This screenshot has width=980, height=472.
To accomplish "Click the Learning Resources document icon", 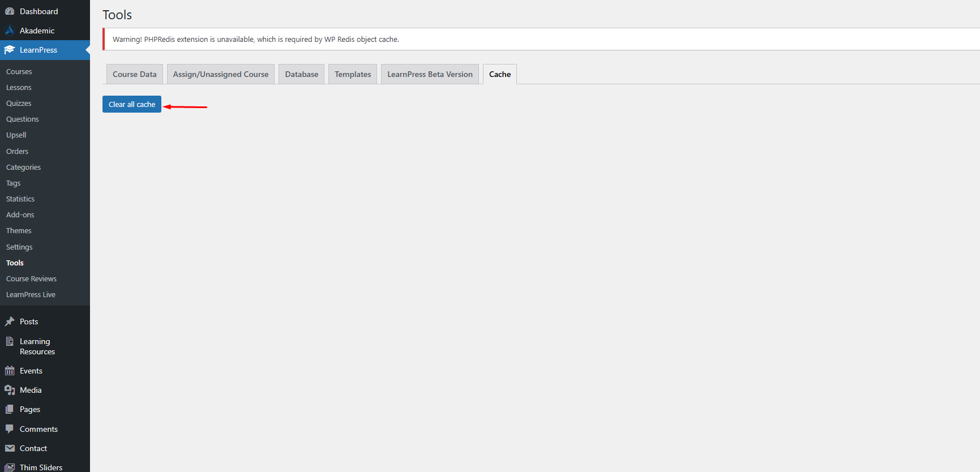I will point(10,341).
